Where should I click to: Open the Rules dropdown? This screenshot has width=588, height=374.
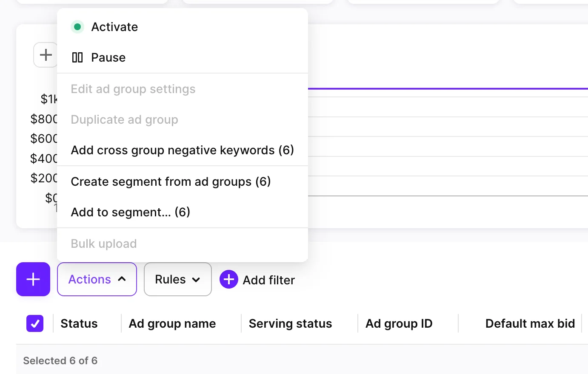tap(178, 279)
